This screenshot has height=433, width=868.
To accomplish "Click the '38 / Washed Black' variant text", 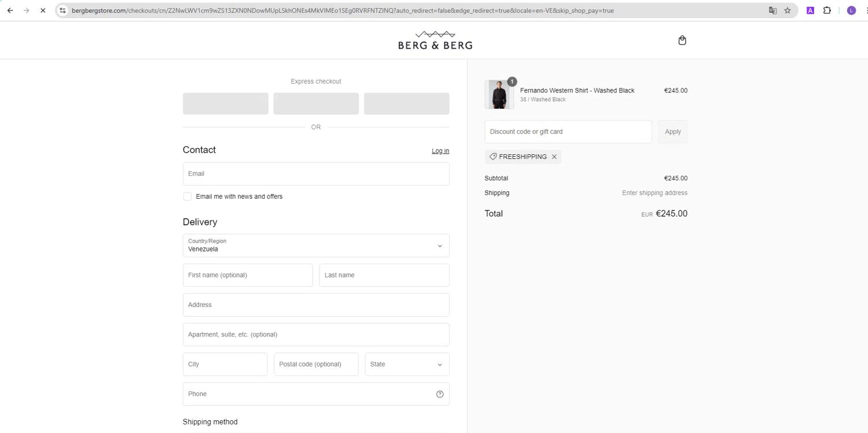I will pos(543,99).
